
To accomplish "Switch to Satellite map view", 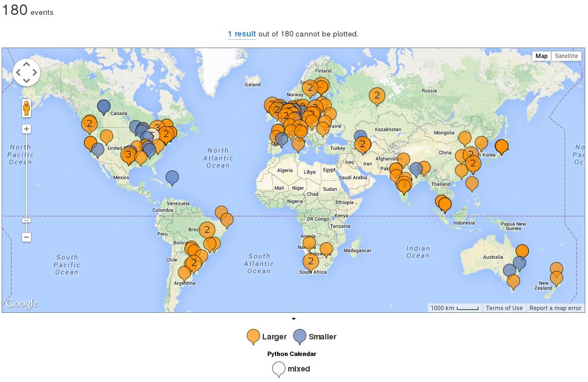I will (x=566, y=56).
